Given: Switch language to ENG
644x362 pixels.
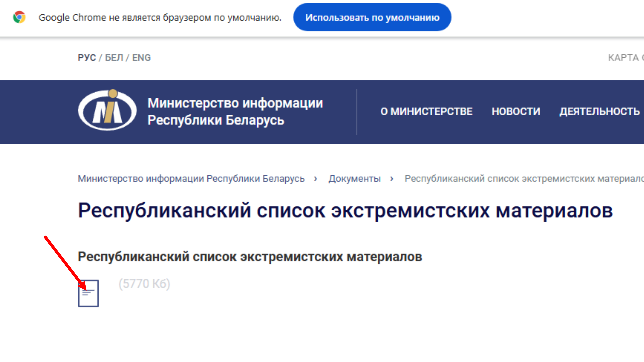Looking at the screenshot, I should (142, 58).
